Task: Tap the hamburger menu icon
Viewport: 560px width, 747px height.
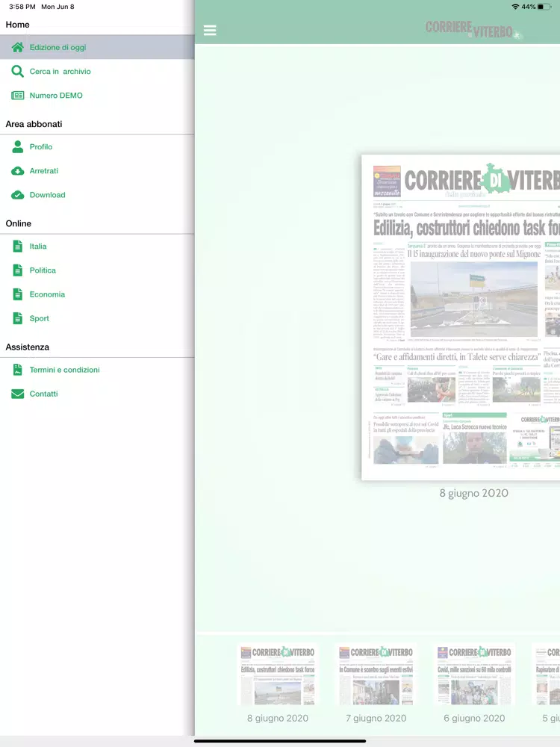Action: [210, 31]
